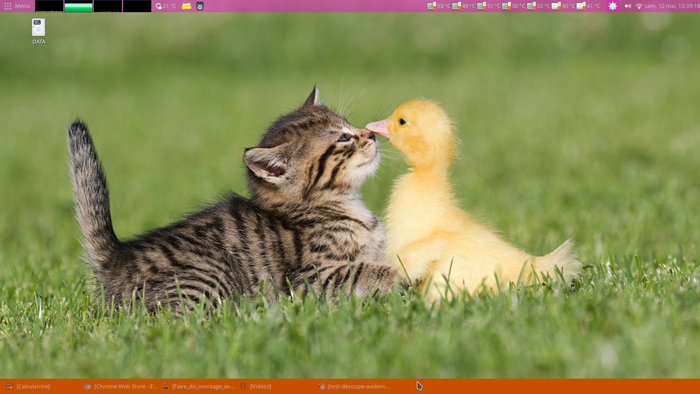Click the temperature sensor reading 40 °C
Viewport: 700px width, 394px height.
point(563,6)
